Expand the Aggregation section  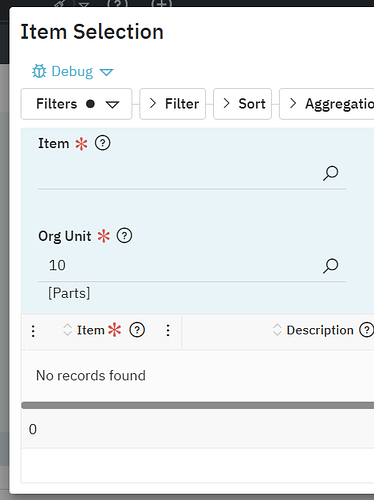(x=327, y=104)
